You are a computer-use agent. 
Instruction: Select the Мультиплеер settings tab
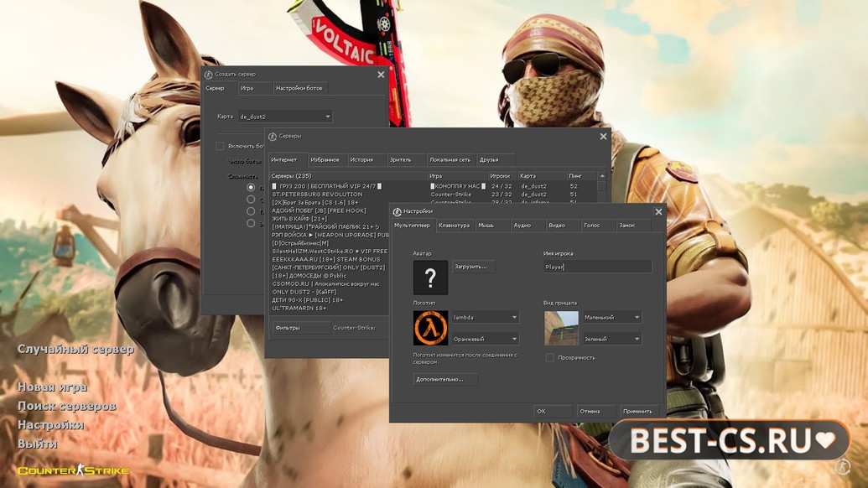pos(413,226)
